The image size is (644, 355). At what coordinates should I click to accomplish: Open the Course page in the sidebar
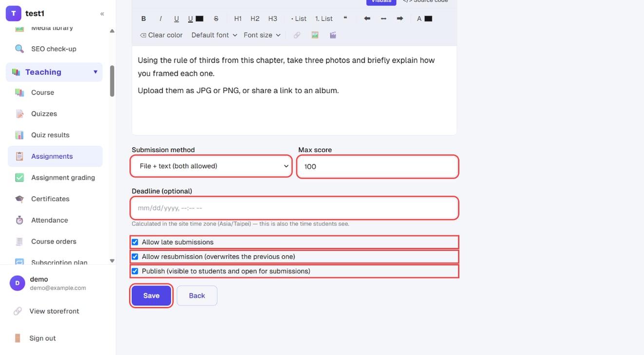pos(55,93)
